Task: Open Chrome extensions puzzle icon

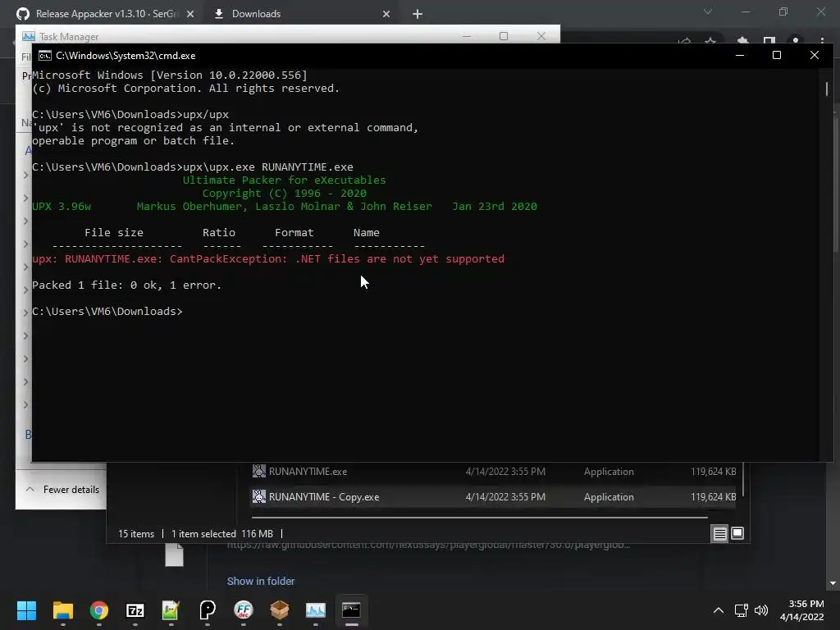Action: [x=742, y=41]
